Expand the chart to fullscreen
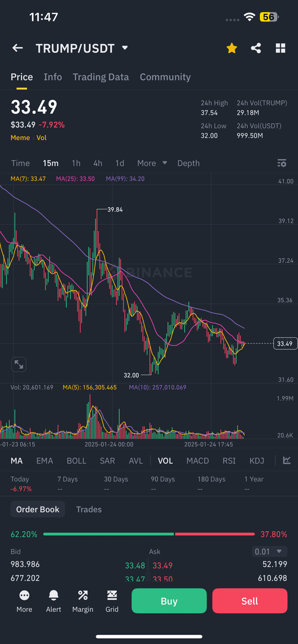 point(19,364)
